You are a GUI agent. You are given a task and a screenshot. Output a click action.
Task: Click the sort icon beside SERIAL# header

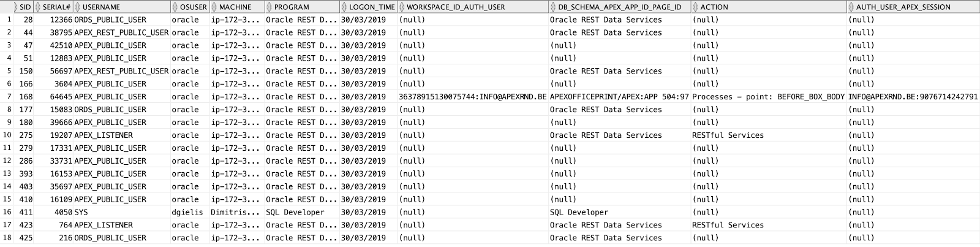[39, 7]
